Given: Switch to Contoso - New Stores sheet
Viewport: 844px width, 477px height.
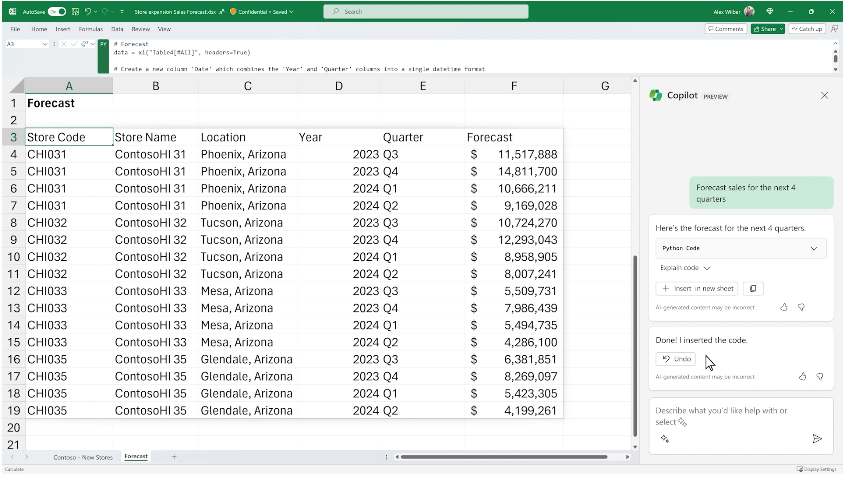Looking at the screenshot, I should pyautogui.click(x=83, y=457).
